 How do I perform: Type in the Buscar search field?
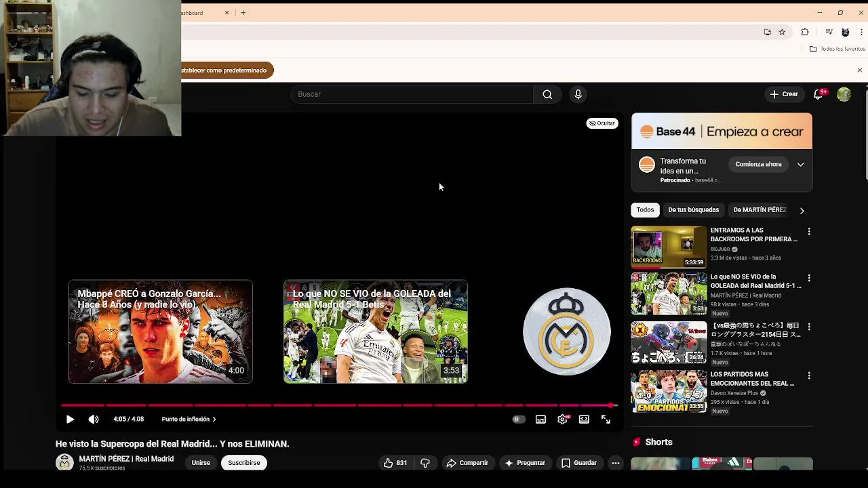(x=414, y=94)
